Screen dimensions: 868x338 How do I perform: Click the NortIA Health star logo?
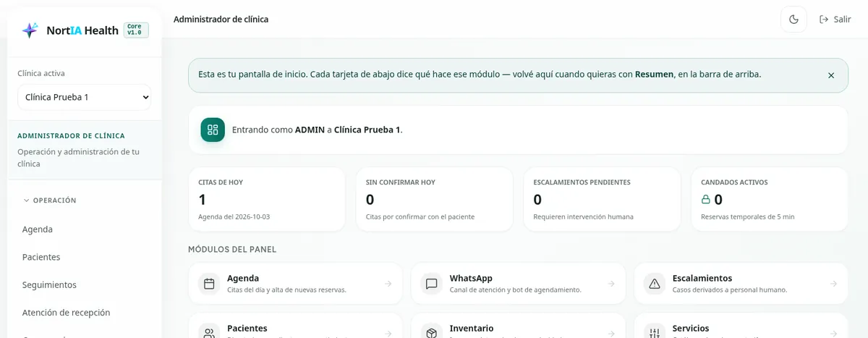(x=30, y=30)
